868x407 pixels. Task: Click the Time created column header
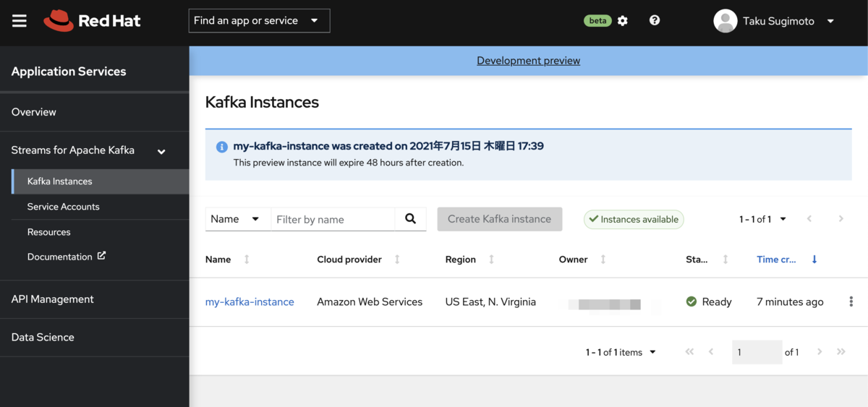776,260
